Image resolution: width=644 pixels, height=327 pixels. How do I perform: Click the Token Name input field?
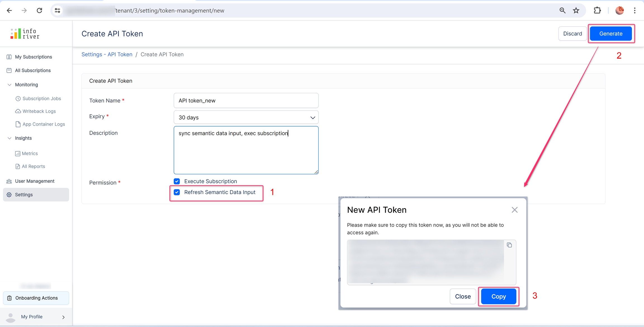[x=246, y=101]
